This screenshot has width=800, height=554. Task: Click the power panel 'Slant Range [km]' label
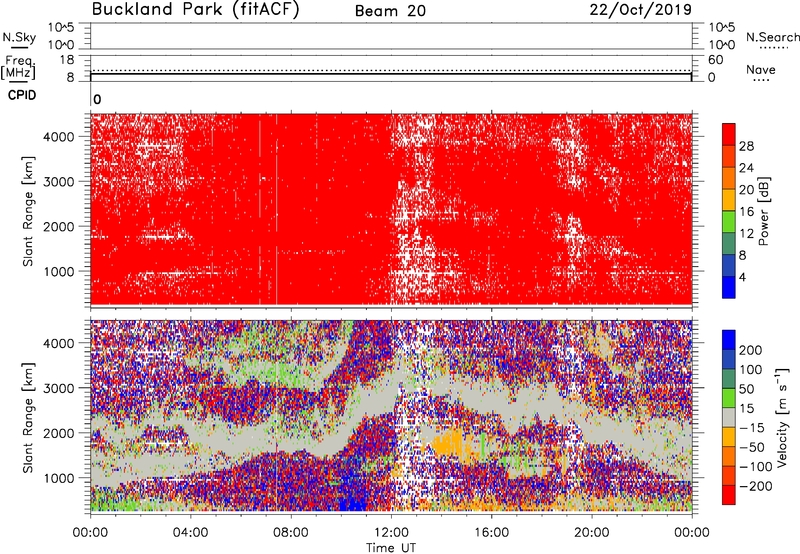tap(28, 211)
